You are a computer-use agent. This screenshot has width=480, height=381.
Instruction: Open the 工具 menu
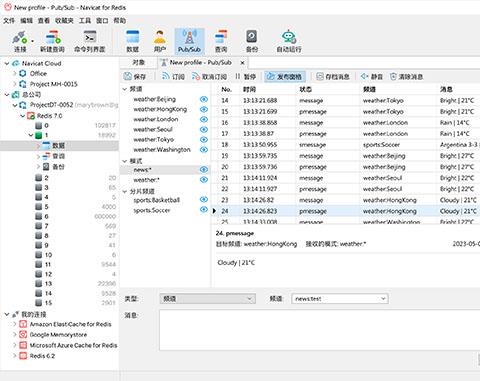tap(85, 21)
